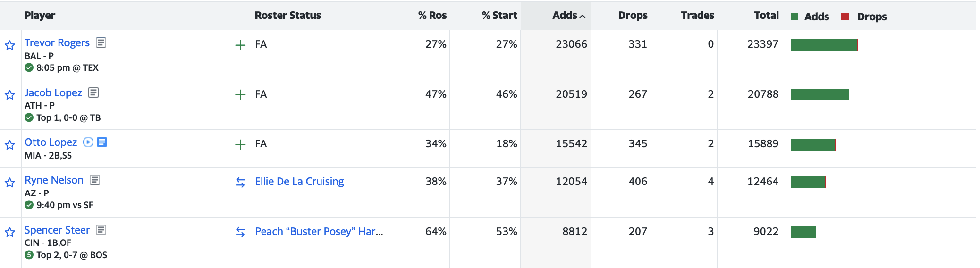This screenshot has width=980, height=268.
Task: Add Trevor Rogers with plus icon
Action: coord(240,45)
